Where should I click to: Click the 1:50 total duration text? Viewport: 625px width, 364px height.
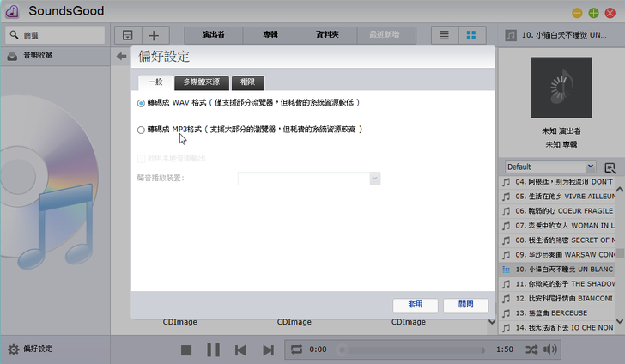coord(505,349)
